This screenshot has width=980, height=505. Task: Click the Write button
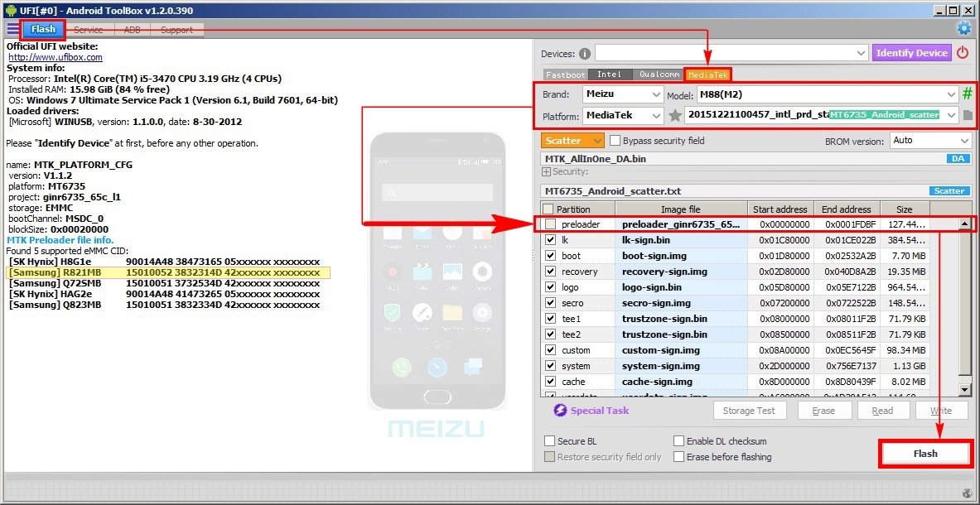pos(941,410)
